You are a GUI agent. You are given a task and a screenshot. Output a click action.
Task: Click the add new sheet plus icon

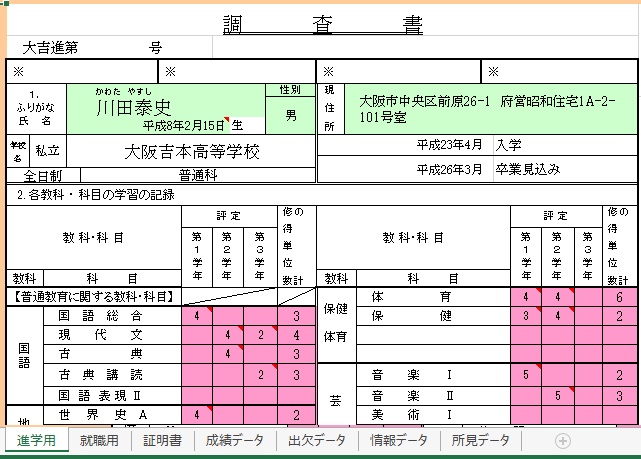tap(562, 441)
